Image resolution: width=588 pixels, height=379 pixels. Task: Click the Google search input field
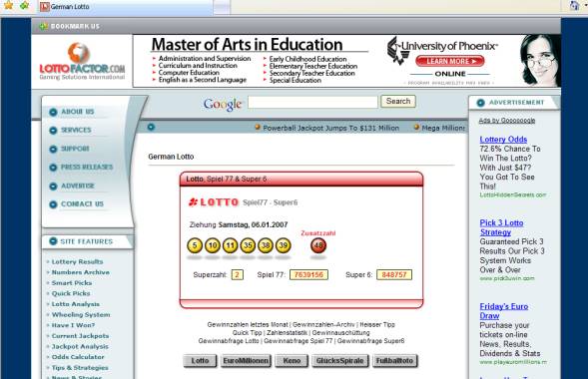(x=312, y=102)
